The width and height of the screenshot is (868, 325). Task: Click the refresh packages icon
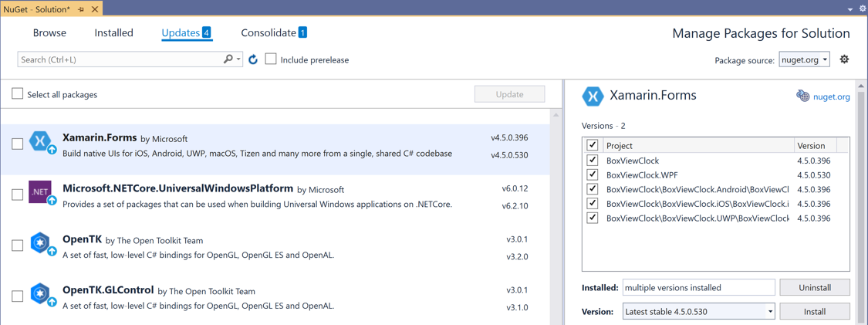coord(253,59)
